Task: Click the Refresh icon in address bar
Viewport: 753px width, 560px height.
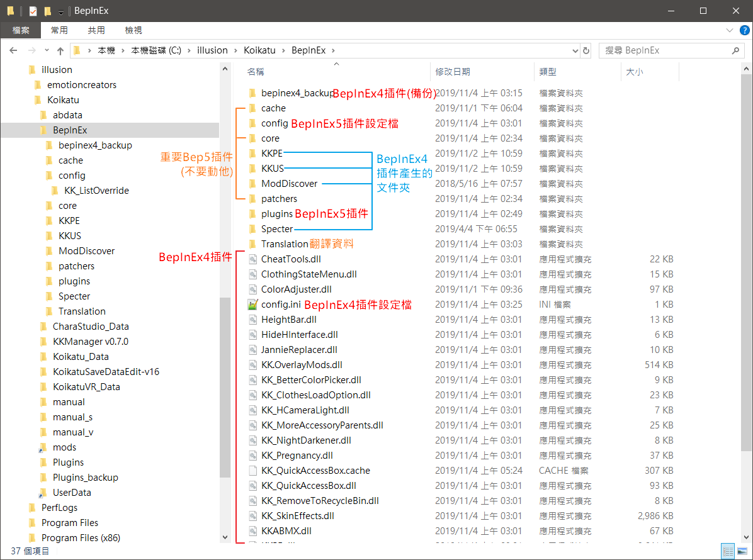Action: [x=586, y=51]
